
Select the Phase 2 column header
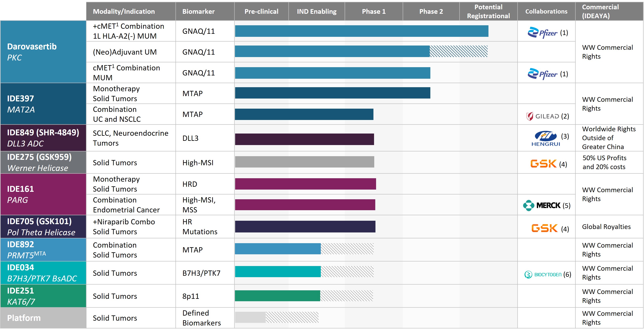431,12
